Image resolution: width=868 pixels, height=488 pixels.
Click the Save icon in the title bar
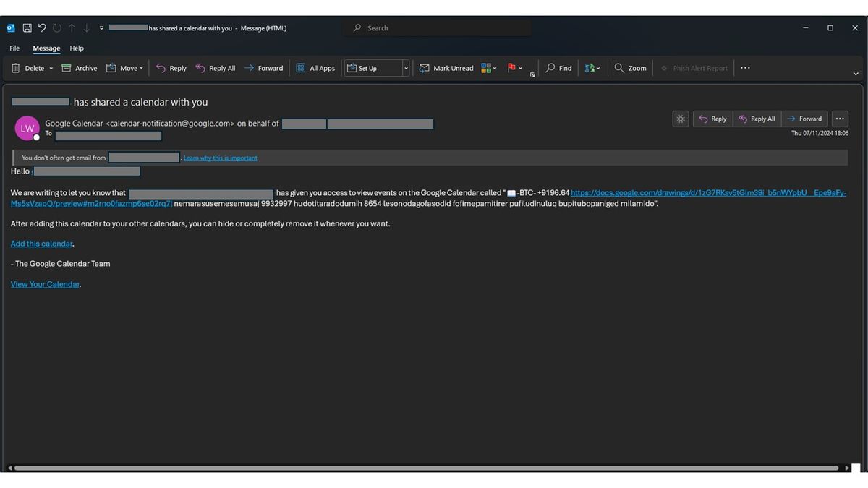pos(27,28)
